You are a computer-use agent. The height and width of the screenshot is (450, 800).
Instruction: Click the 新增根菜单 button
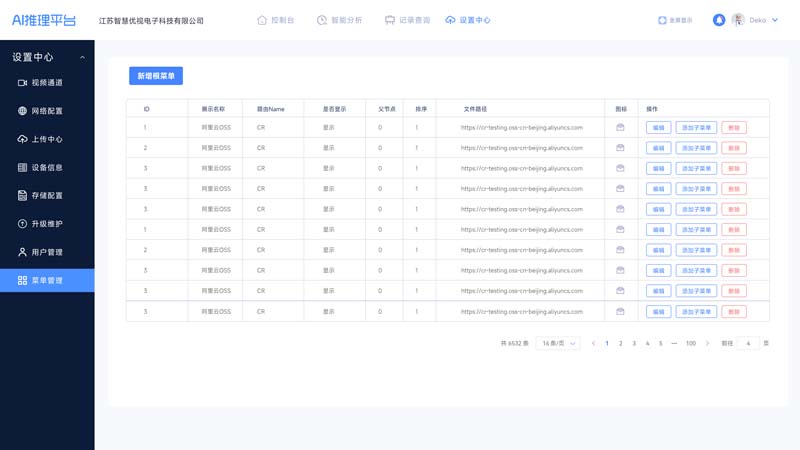tap(156, 76)
